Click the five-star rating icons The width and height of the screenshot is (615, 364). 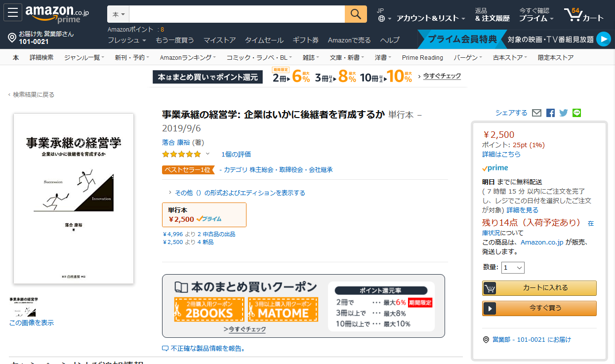tap(181, 154)
